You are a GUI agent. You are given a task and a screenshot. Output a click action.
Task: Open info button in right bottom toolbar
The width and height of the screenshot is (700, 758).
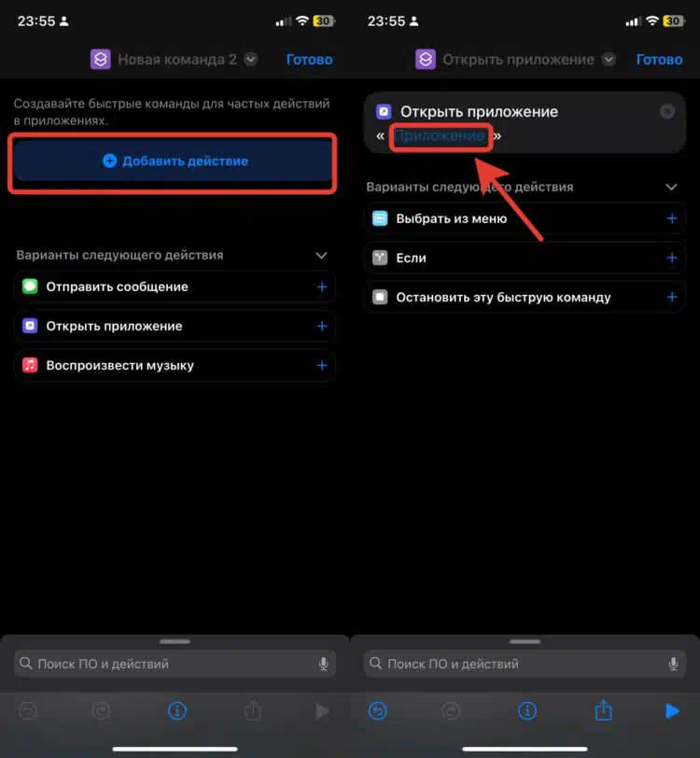click(x=527, y=711)
